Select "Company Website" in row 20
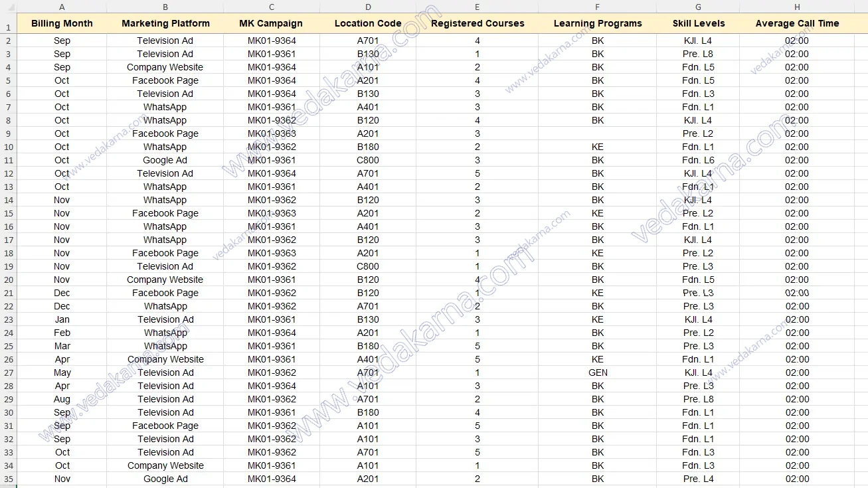The height and width of the screenshot is (488, 868). click(165, 280)
